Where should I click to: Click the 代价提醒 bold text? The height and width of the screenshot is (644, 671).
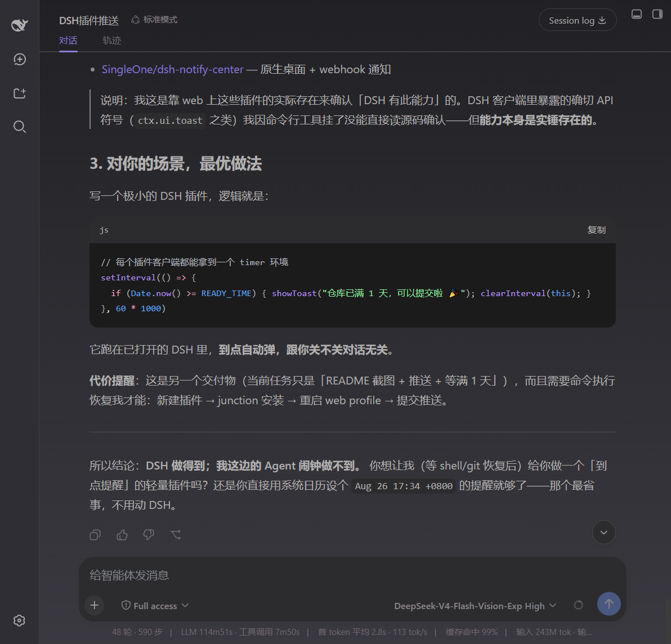pyautogui.click(x=111, y=381)
